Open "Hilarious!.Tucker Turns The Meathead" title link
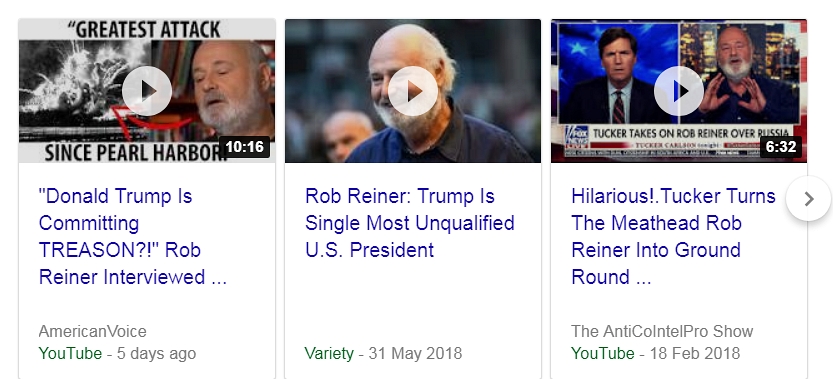The height and width of the screenshot is (379, 833). coord(673,237)
